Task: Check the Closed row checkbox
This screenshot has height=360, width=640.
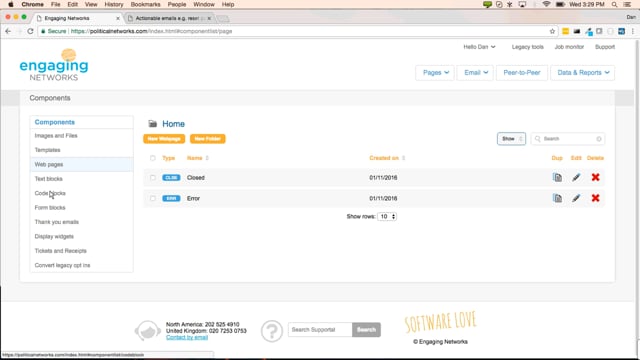Action: coord(153,178)
